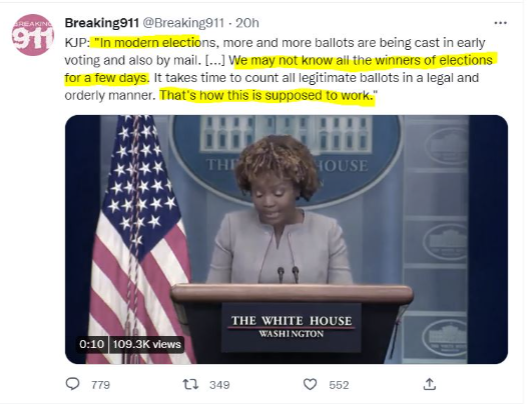The width and height of the screenshot is (528, 407).
Task: Like the tweet with the heart icon
Action: point(310,384)
